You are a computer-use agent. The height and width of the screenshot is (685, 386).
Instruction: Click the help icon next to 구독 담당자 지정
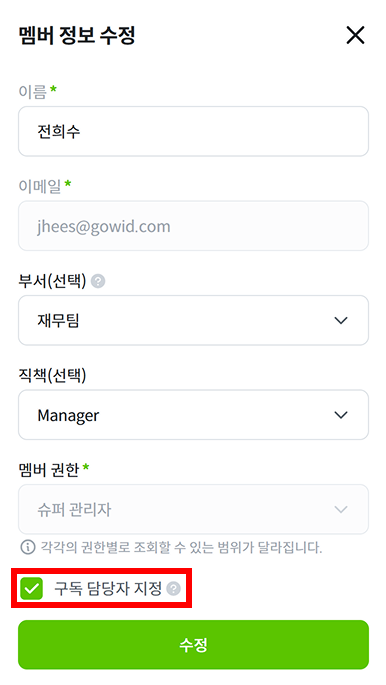pos(173,588)
